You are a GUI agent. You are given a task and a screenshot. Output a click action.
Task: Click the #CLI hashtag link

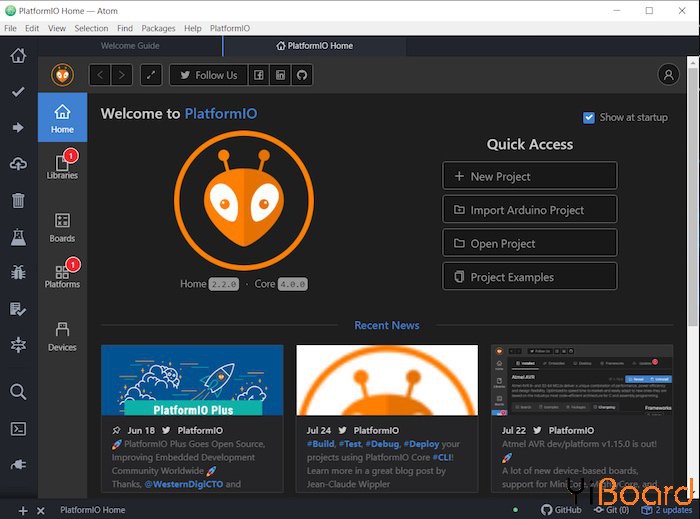(x=443, y=457)
